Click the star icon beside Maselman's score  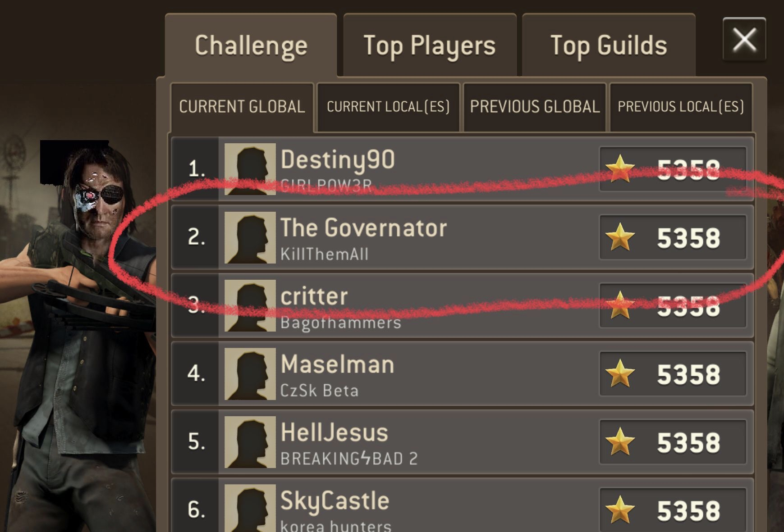click(620, 373)
